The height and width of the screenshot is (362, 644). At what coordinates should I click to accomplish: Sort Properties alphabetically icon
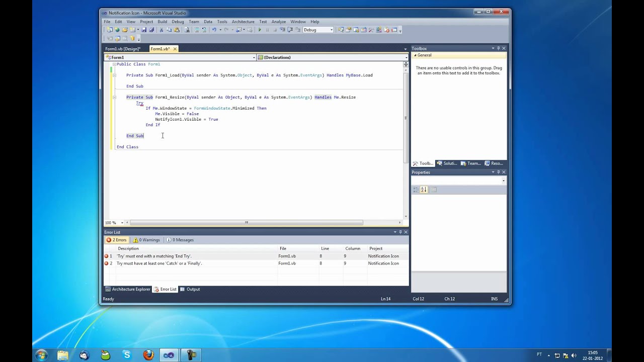click(x=424, y=190)
